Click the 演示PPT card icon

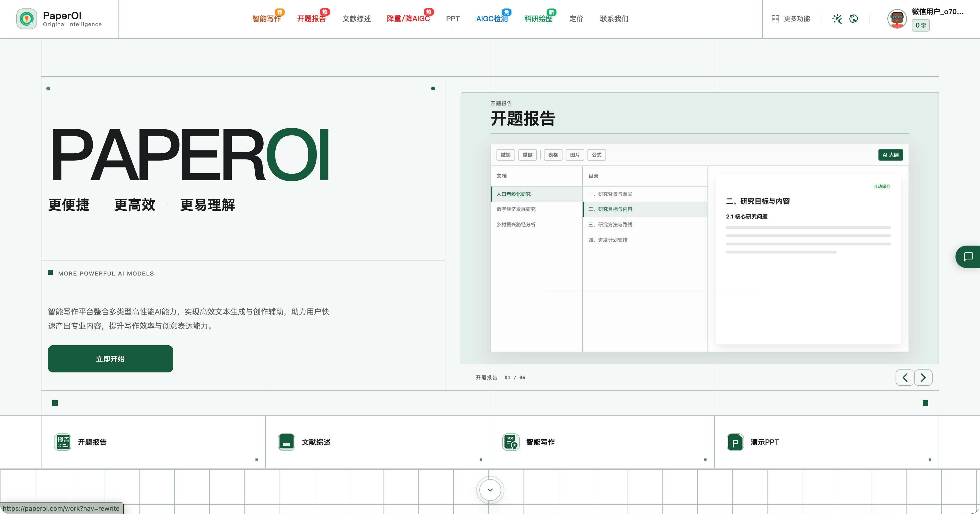coord(735,442)
